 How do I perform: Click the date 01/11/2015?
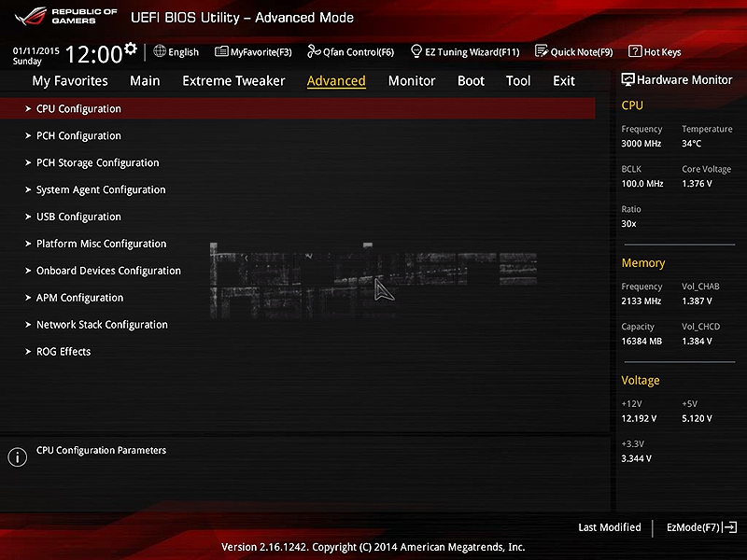pos(36,50)
